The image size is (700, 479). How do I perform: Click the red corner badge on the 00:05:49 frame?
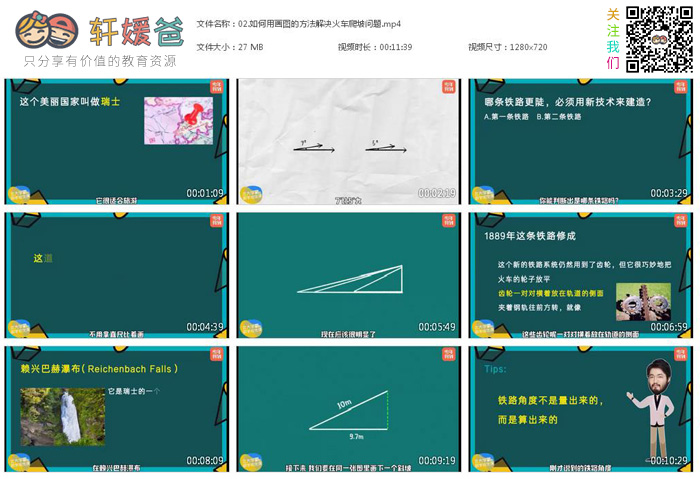pyautogui.click(x=449, y=220)
